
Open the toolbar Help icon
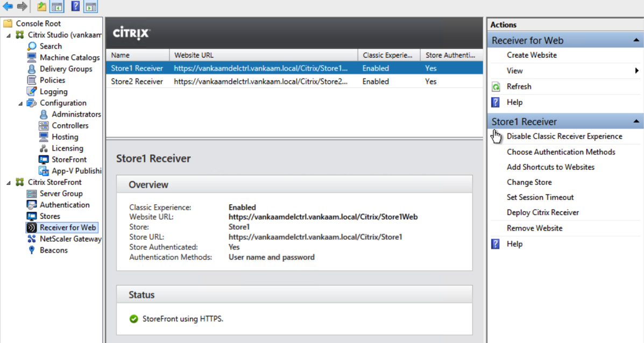pos(75,6)
